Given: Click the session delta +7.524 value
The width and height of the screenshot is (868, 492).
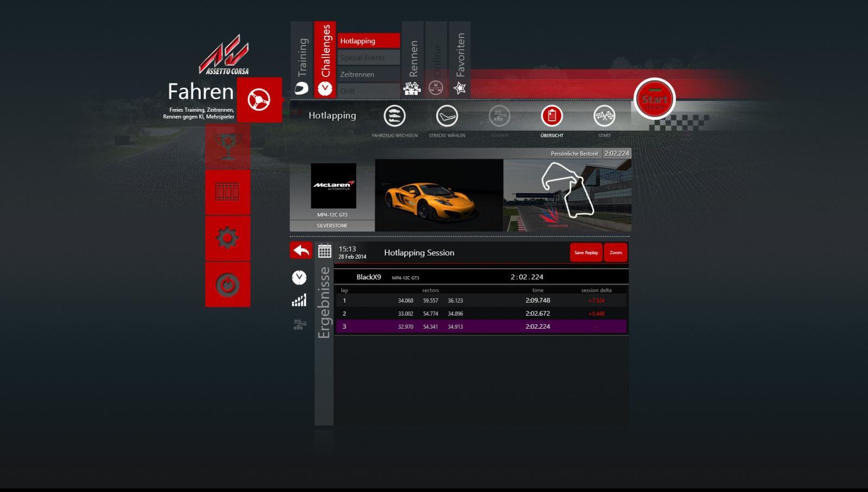Looking at the screenshot, I should [596, 301].
